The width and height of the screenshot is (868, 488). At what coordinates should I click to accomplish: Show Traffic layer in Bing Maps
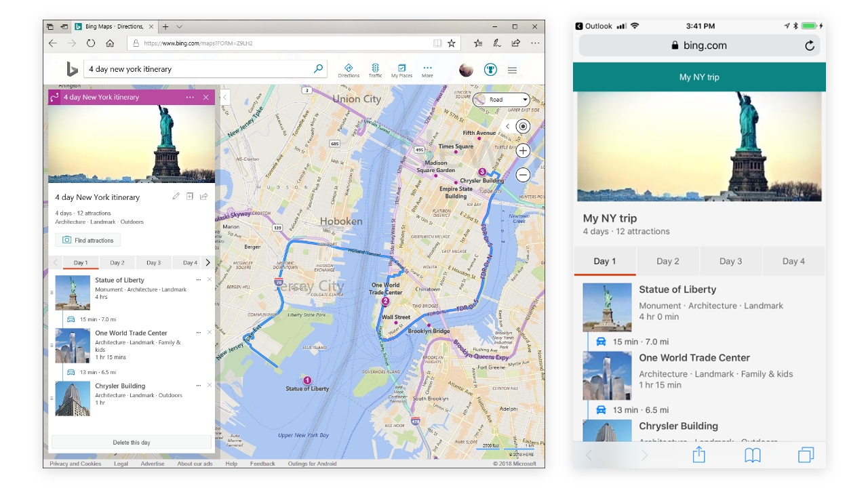[375, 70]
